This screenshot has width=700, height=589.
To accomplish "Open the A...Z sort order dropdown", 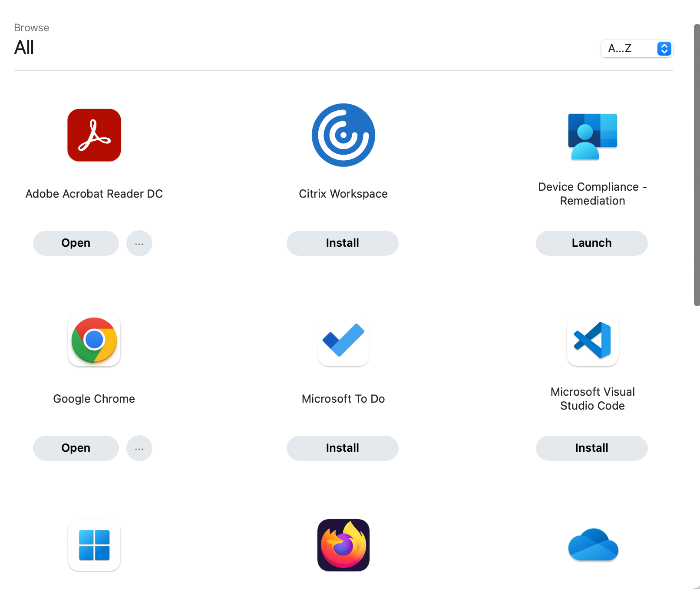I will [x=637, y=49].
